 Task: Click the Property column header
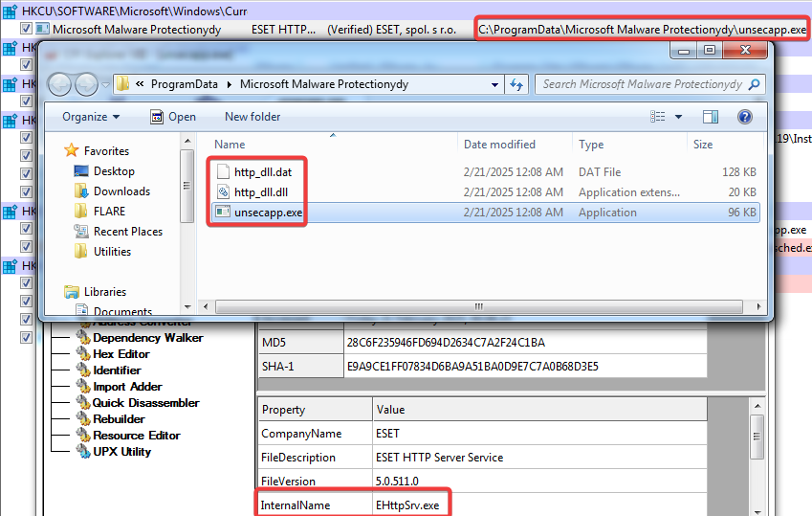point(315,410)
